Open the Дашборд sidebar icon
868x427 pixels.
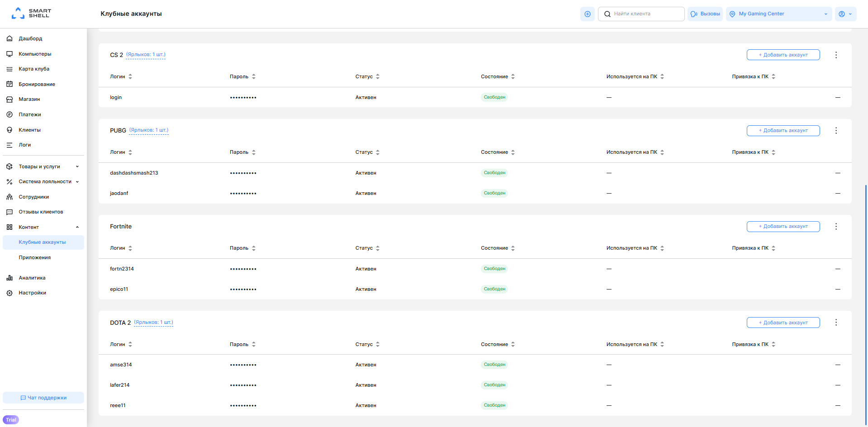pos(9,38)
